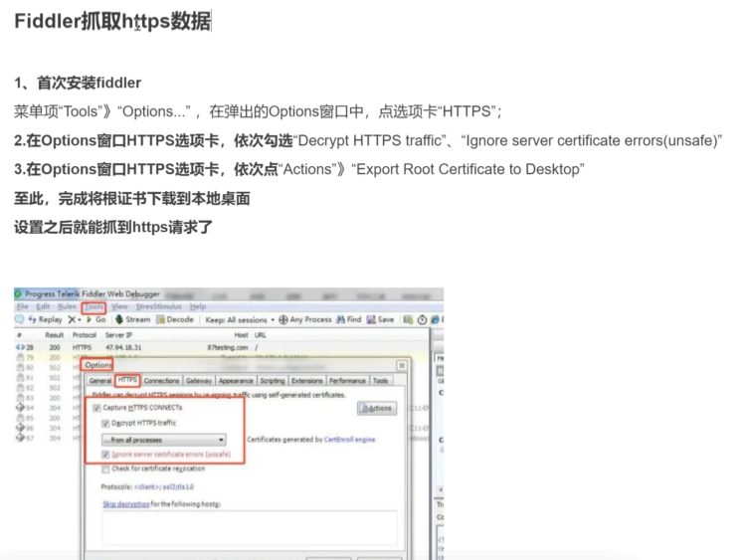The height and width of the screenshot is (560, 747).
Task: Click the diamond icon on session 86
Action: click(20, 428)
